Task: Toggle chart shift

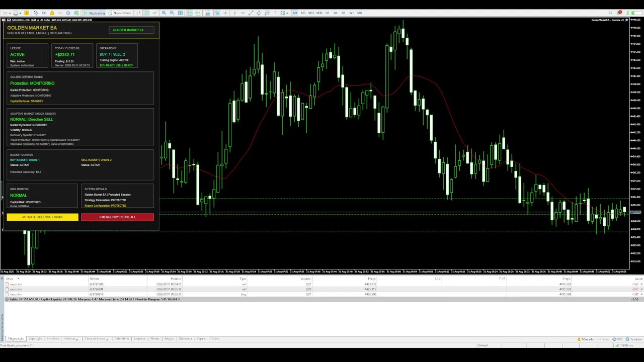Action: 198,13
